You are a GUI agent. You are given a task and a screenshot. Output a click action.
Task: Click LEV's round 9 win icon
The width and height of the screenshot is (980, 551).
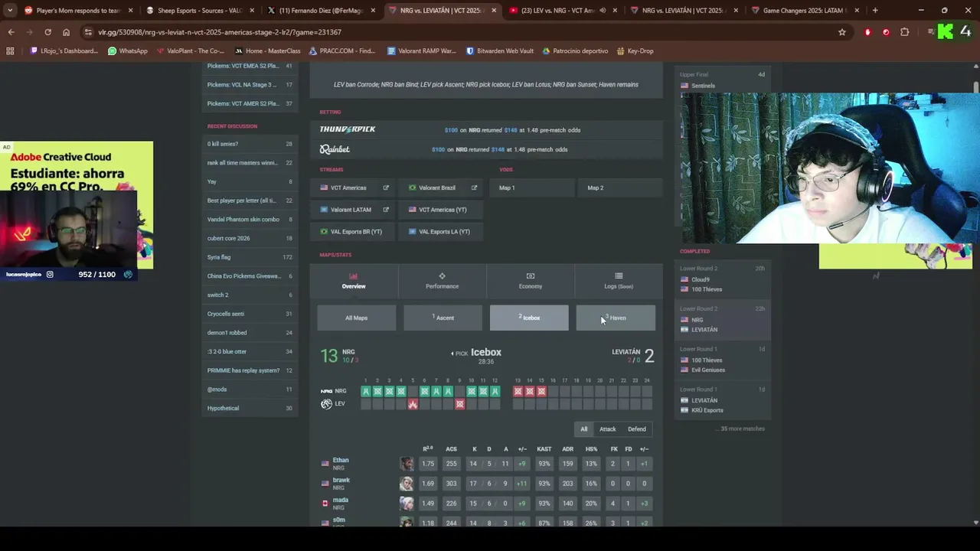[x=459, y=404]
